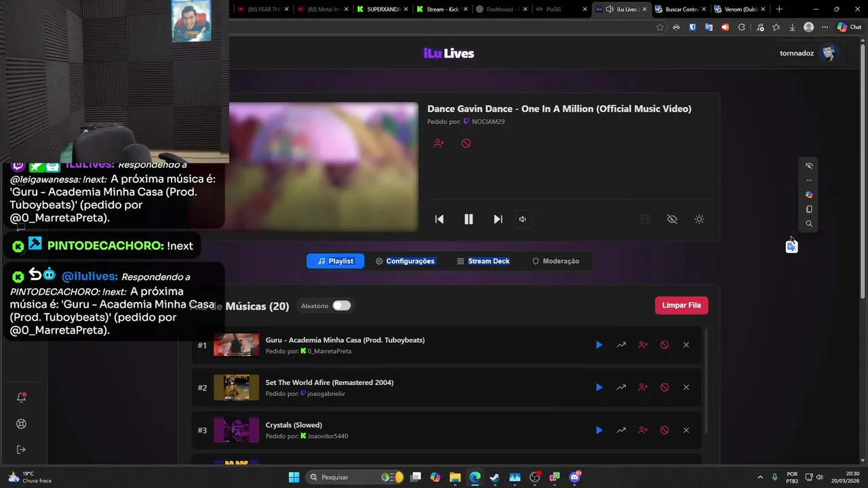The width and height of the screenshot is (868, 488).
Task: Open the Windows Start menu
Action: point(294,477)
